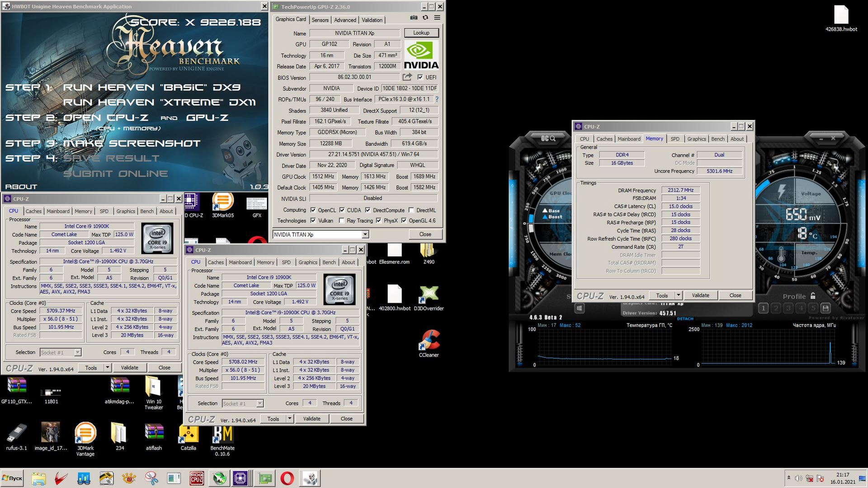
Task: Click the Afterburner profile lock icon
Action: pos(813,296)
